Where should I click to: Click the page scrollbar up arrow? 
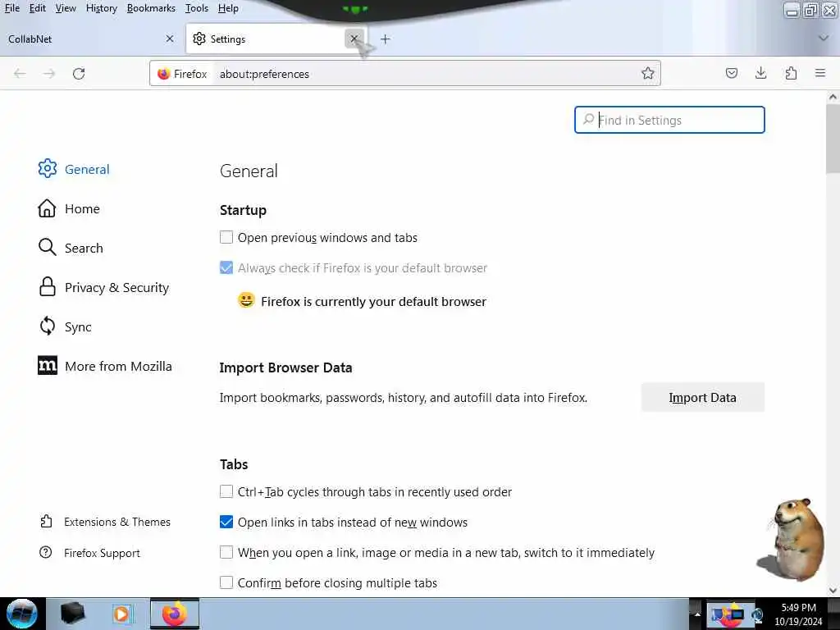(x=833, y=97)
